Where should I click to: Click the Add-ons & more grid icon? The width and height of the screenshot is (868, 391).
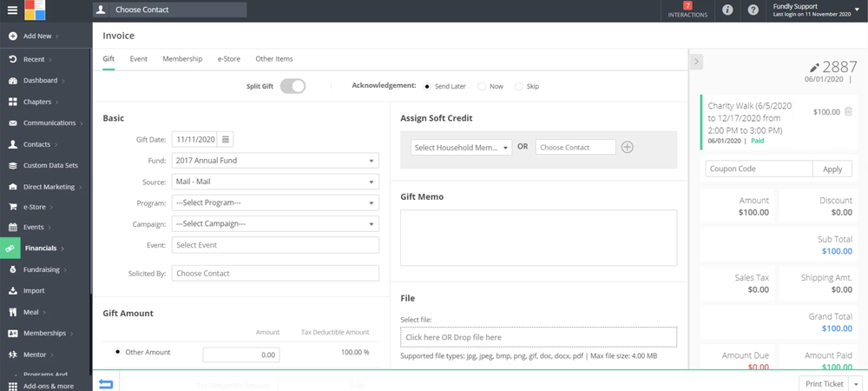pyautogui.click(x=13, y=386)
